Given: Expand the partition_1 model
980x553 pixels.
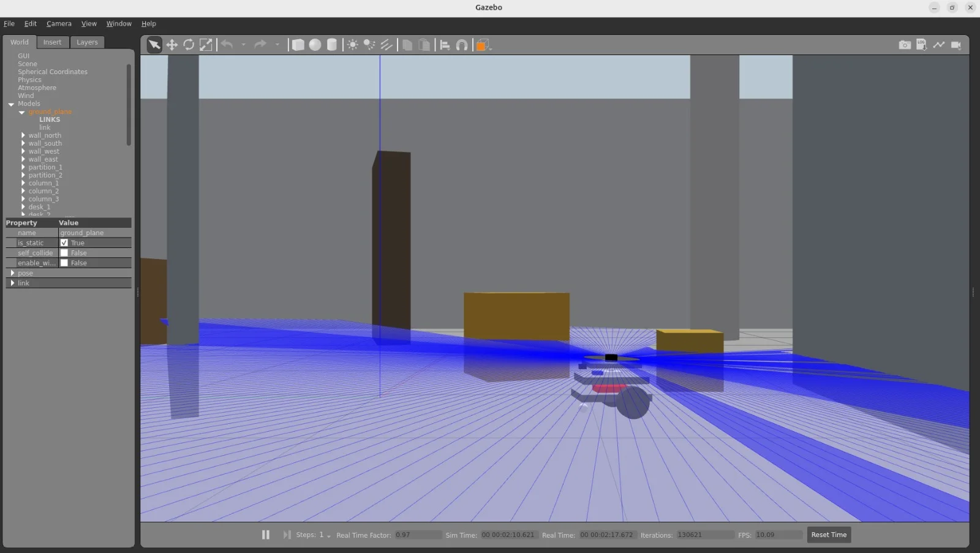Looking at the screenshot, I should click(x=23, y=167).
